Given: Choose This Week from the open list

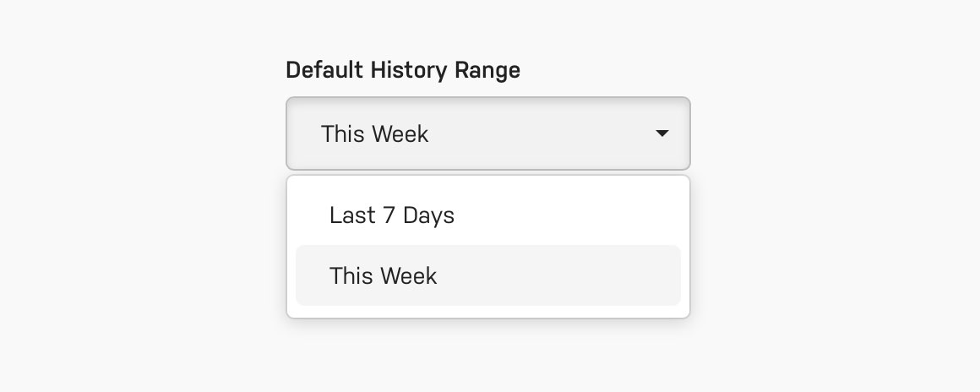Looking at the screenshot, I should coord(488,275).
